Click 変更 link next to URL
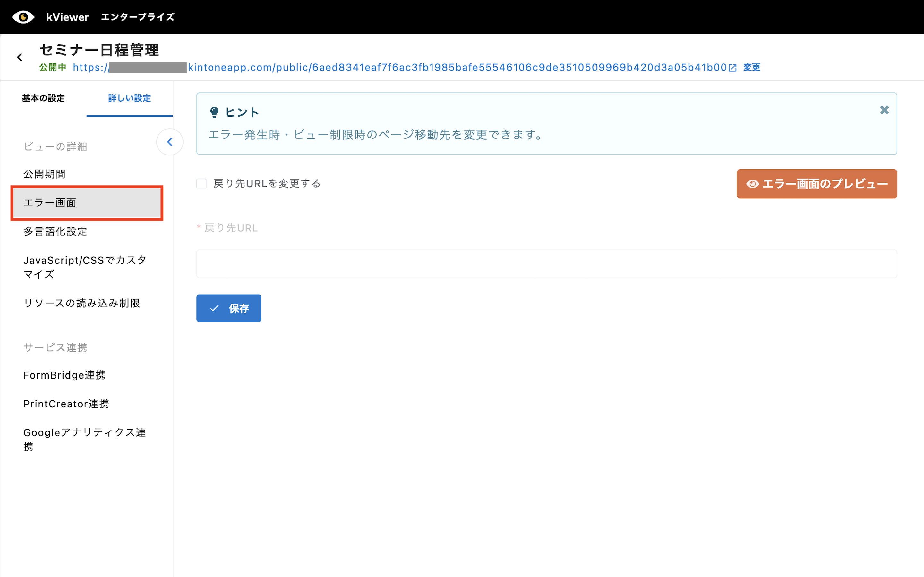This screenshot has height=577, width=924. click(x=751, y=68)
